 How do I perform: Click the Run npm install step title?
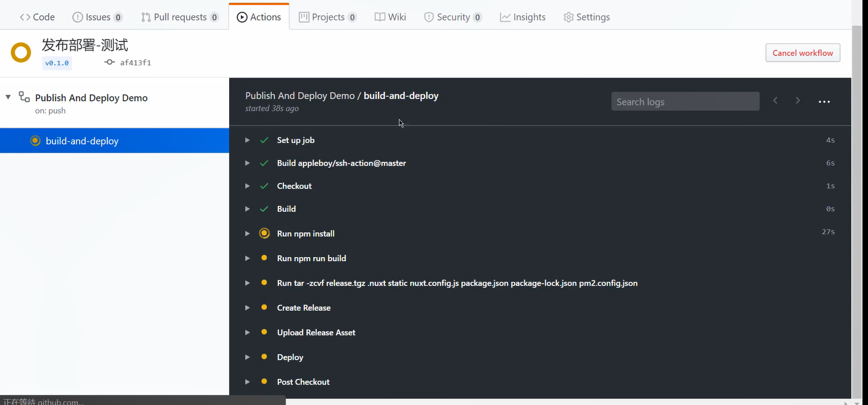[306, 234]
